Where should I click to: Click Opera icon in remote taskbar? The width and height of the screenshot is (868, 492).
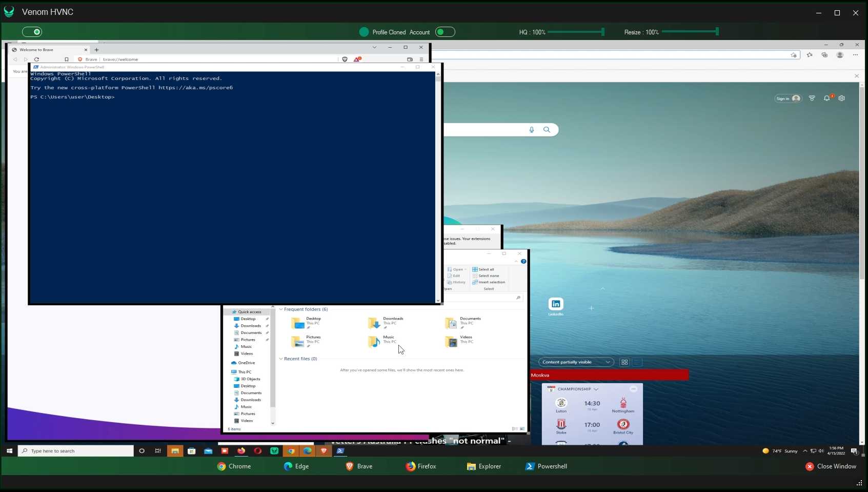point(258,451)
